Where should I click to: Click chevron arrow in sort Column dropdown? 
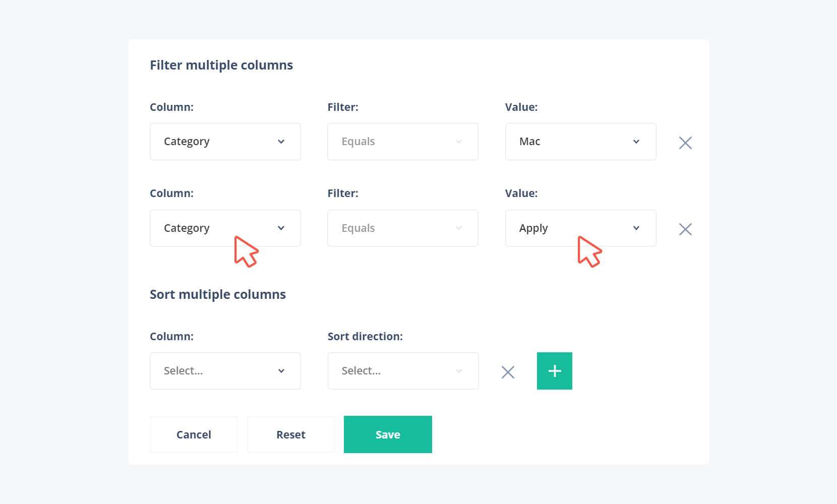click(x=281, y=371)
